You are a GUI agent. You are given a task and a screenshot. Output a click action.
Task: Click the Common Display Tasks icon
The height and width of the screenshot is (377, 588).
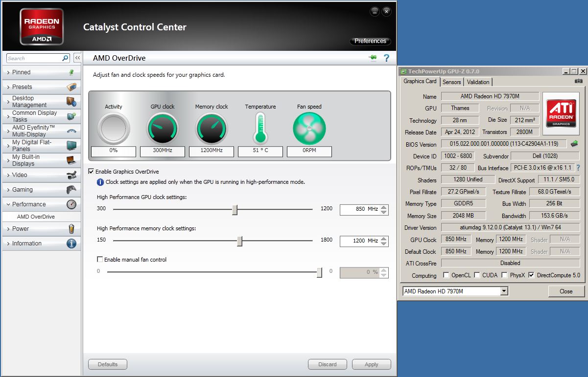click(x=71, y=116)
